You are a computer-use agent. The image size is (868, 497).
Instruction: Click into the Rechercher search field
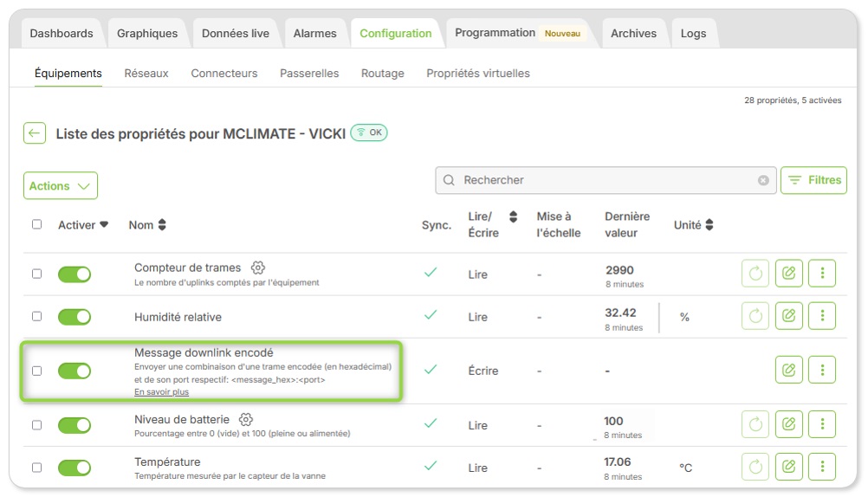click(x=606, y=180)
